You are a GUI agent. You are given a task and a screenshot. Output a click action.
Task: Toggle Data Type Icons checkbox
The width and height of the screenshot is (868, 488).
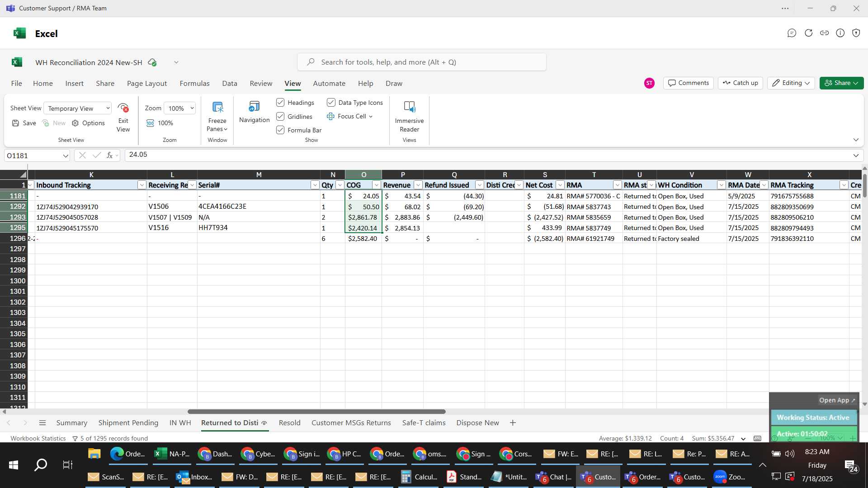pyautogui.click(x=331, y=103)
